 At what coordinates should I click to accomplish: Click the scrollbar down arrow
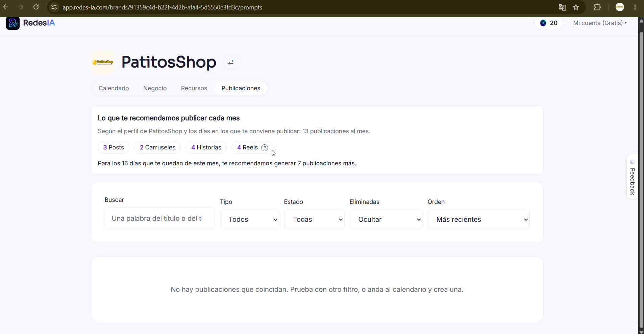(641, 332)
